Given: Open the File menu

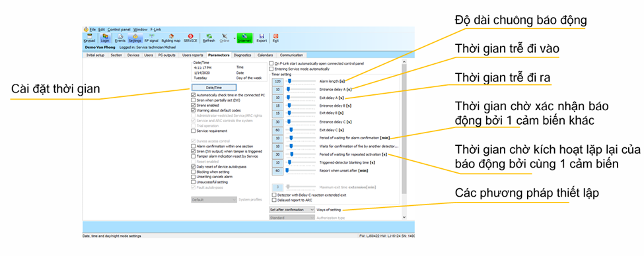Looking at the screenshot, I should [x=93, y=30].
